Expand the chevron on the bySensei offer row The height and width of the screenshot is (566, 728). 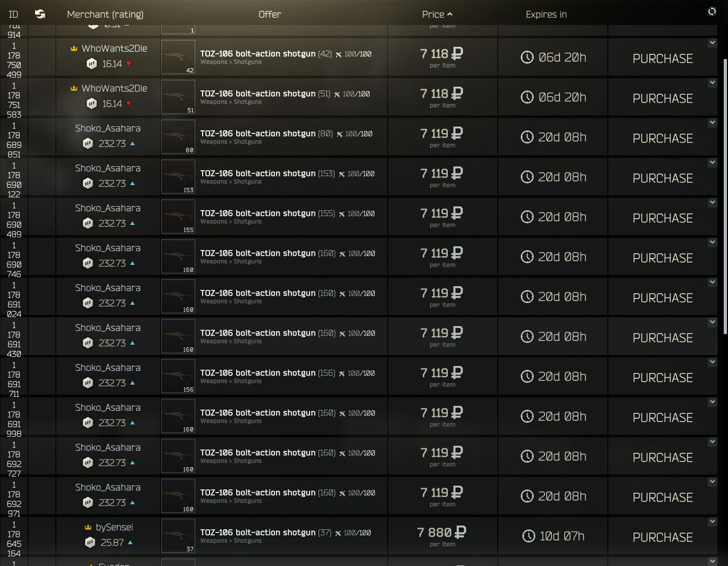(712, 522)
